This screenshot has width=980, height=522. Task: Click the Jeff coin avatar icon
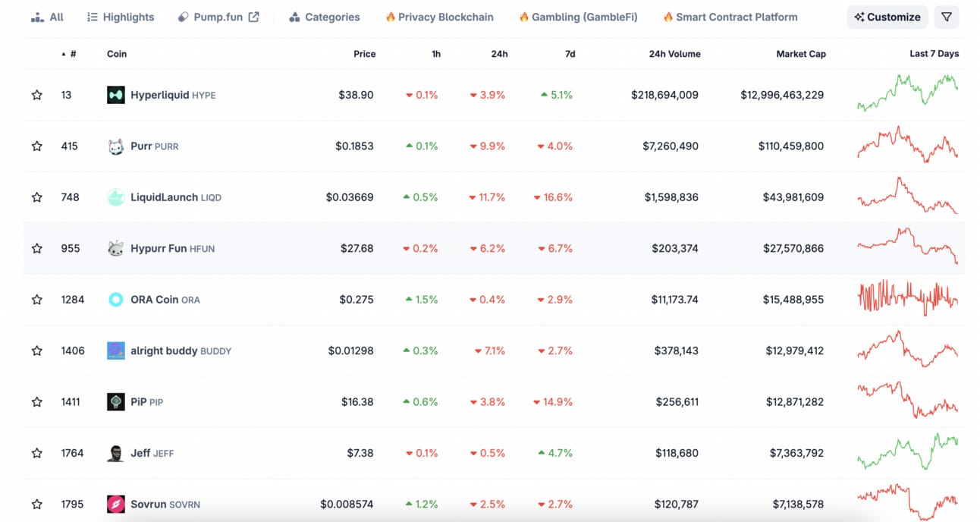click(x=115, y=453)
